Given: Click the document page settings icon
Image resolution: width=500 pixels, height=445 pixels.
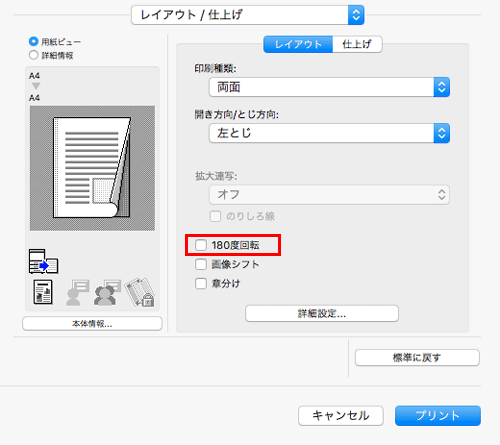Looking at the screenshot, I should pyautogui.click(x=43, y=292).
